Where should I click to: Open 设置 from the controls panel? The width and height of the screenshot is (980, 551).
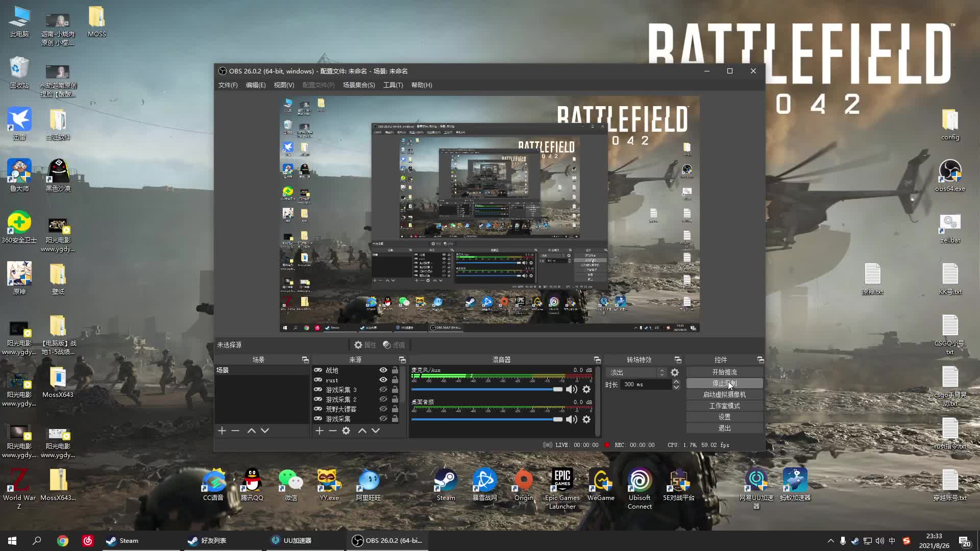coord(724,417)
